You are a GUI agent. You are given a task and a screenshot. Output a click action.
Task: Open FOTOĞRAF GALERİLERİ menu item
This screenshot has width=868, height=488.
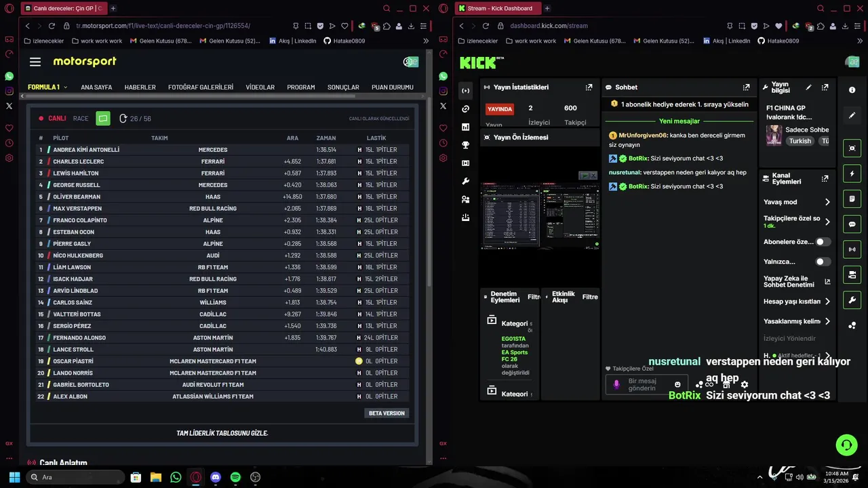(x=201, y=87)
